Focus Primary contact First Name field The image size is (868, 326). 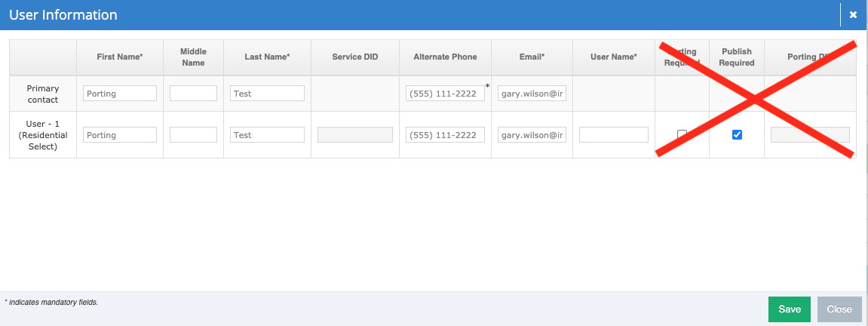(120, 94)
